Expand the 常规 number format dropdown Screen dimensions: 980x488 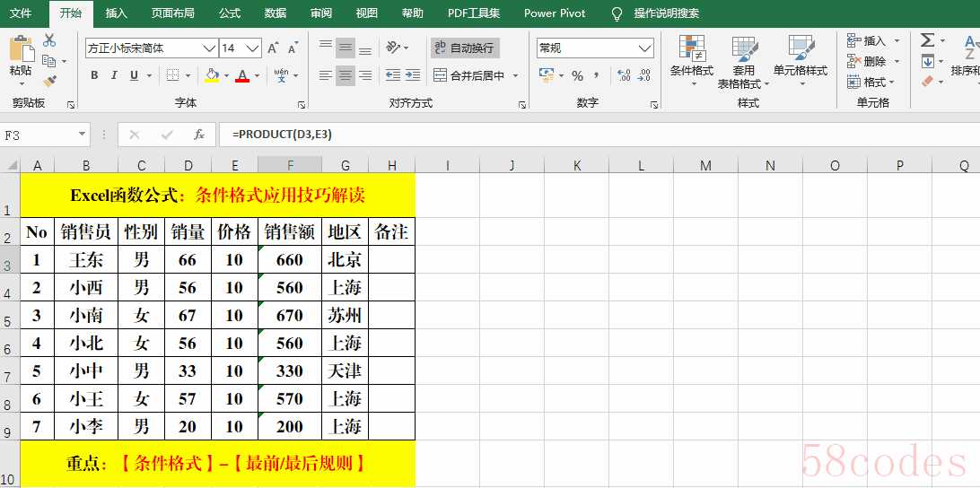click(x=645, y=48)
